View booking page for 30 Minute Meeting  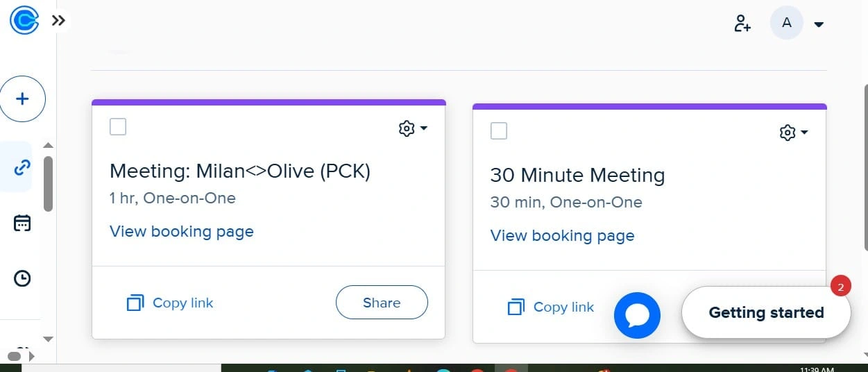[562, 236]
